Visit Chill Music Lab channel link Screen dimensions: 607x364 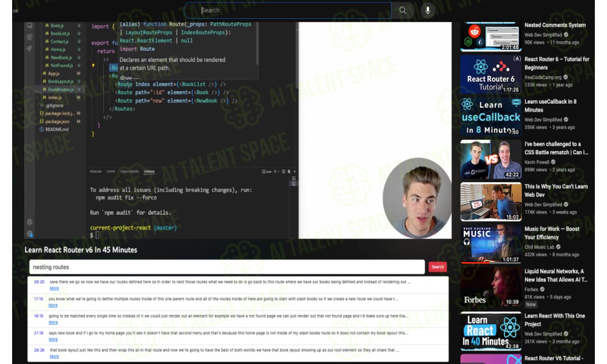[x=539, y=247]
